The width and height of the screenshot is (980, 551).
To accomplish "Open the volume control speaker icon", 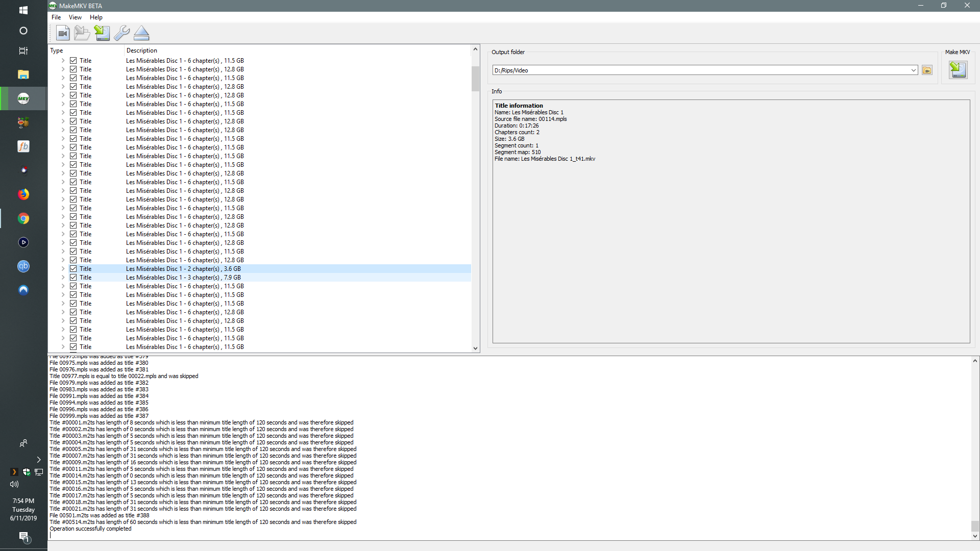I will [x=14, y=484].
